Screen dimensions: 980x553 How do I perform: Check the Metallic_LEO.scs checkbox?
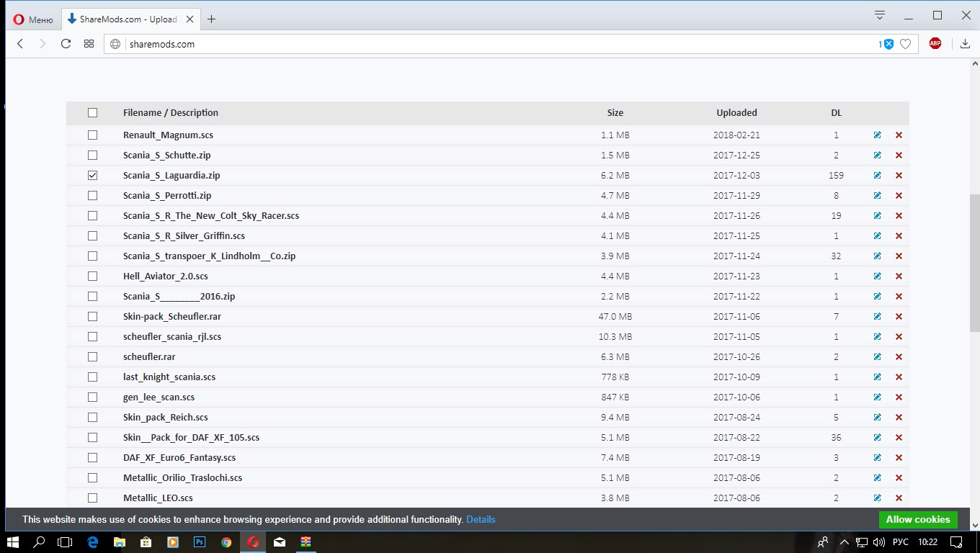tap(92, 498)
